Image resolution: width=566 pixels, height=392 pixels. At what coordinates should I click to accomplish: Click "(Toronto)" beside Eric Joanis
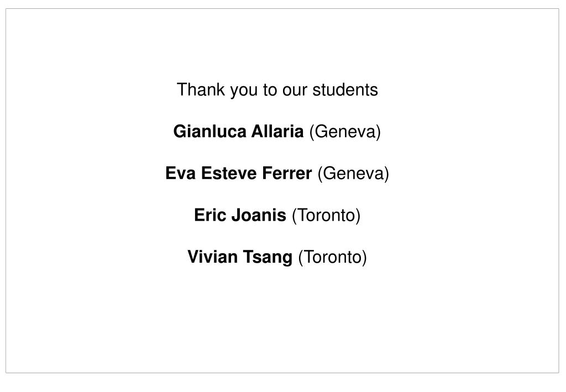pos(326,216)
